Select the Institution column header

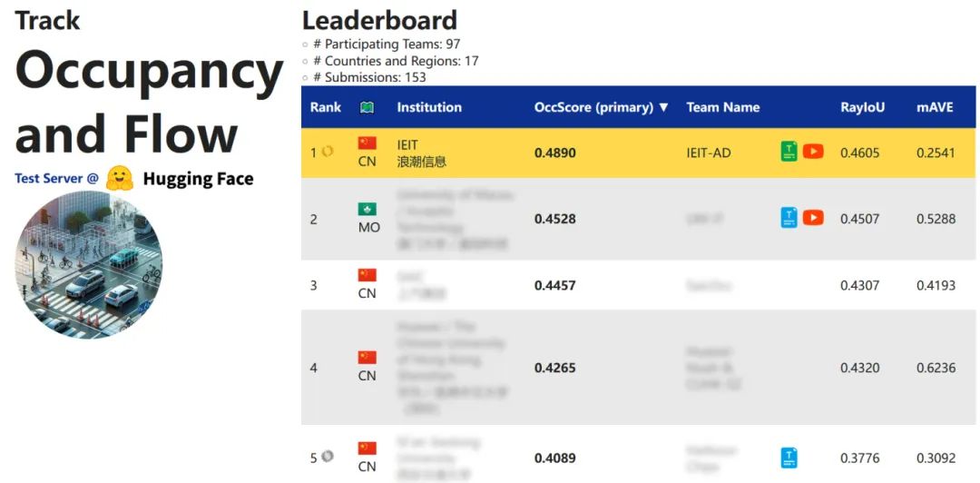(429, 107)
